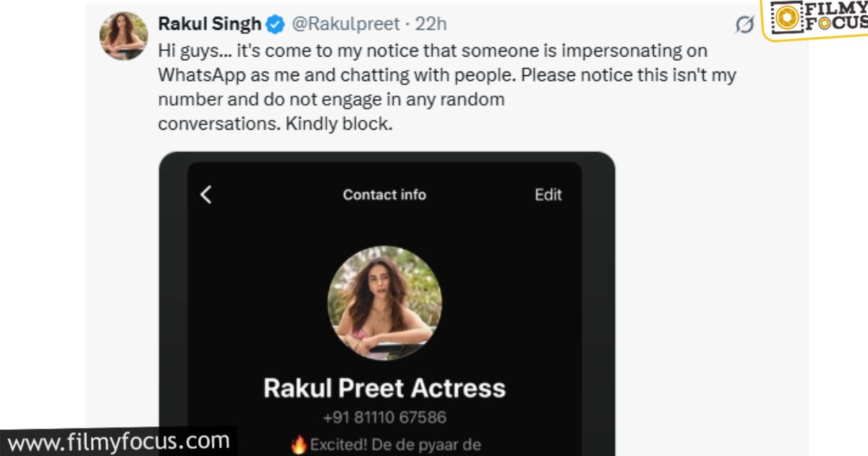
Task: Tap the phone number +91 81110 67586
Action: [384, 418]
